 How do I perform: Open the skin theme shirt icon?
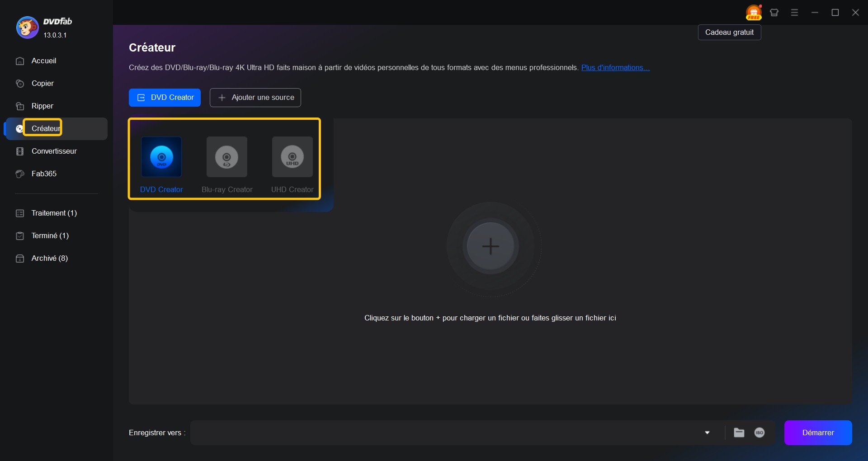click(774, 13)
